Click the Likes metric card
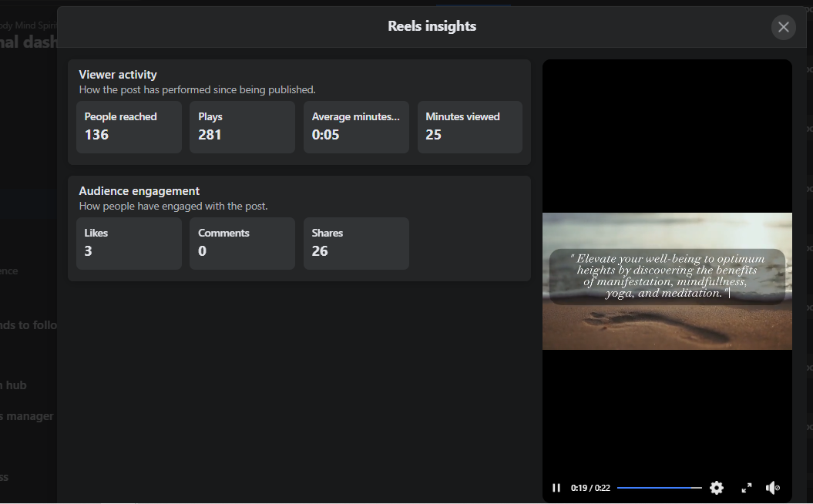Image resolution: width=813 pixels, height=504 pixels. pos(129,244)
